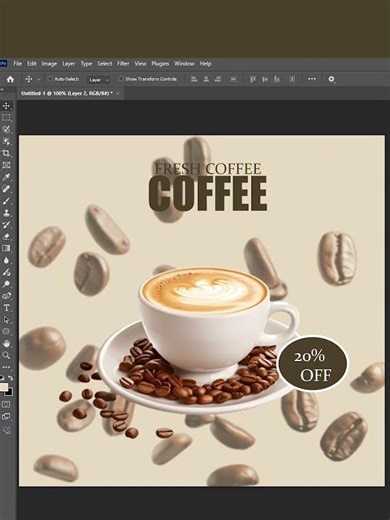Open the options bar gear settings
Viewport: 390px width, 520px height.
point(331,79)
